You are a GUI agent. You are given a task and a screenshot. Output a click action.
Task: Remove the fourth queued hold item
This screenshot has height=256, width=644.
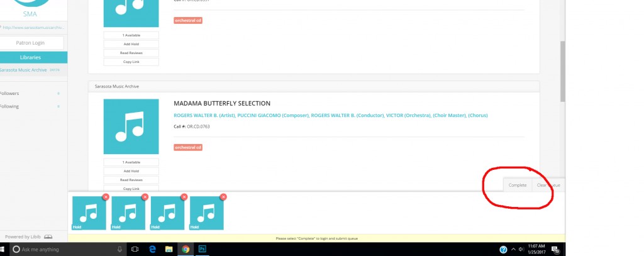(x=223, y=197)
